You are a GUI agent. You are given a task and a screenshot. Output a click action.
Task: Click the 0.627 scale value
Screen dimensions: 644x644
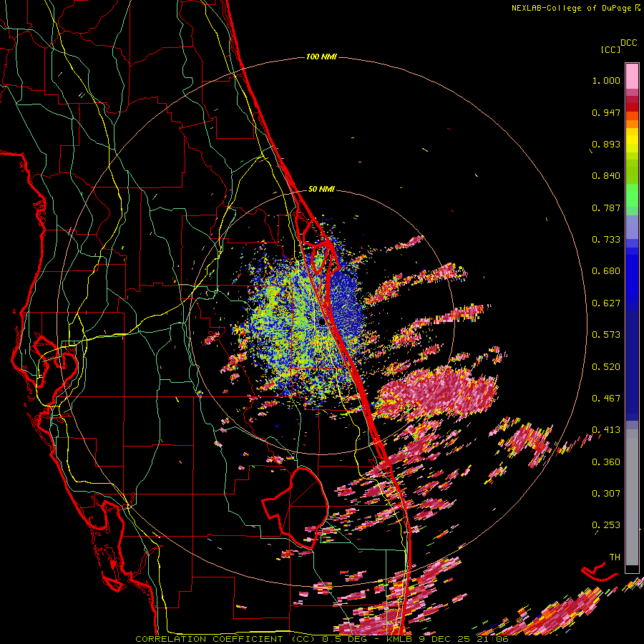point(606,303)
